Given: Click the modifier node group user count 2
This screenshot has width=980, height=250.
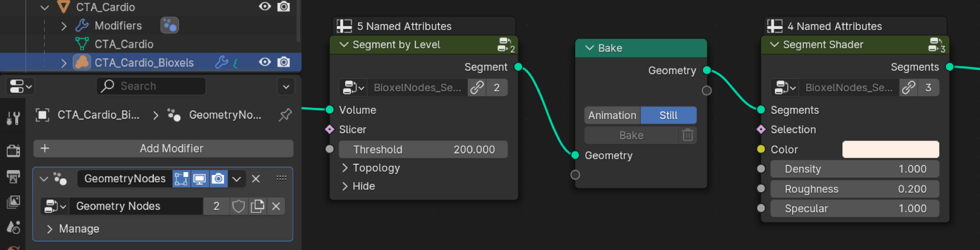Looking at the screenshot, I should point(216,206).
